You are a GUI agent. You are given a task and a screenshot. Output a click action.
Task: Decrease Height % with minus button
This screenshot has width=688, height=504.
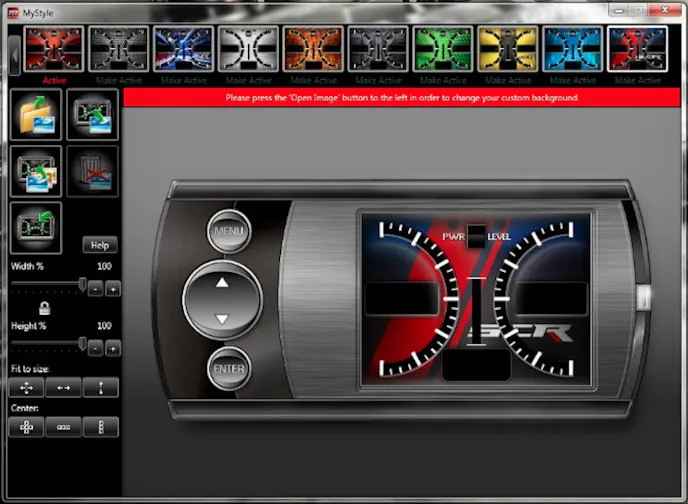[x=95, y=348]
